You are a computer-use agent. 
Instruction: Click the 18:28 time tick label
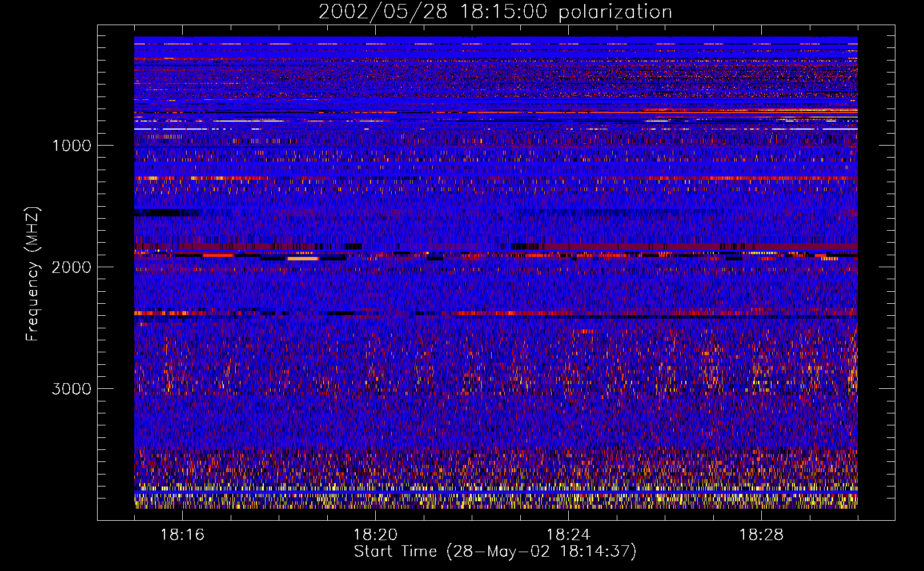point(761,535)
